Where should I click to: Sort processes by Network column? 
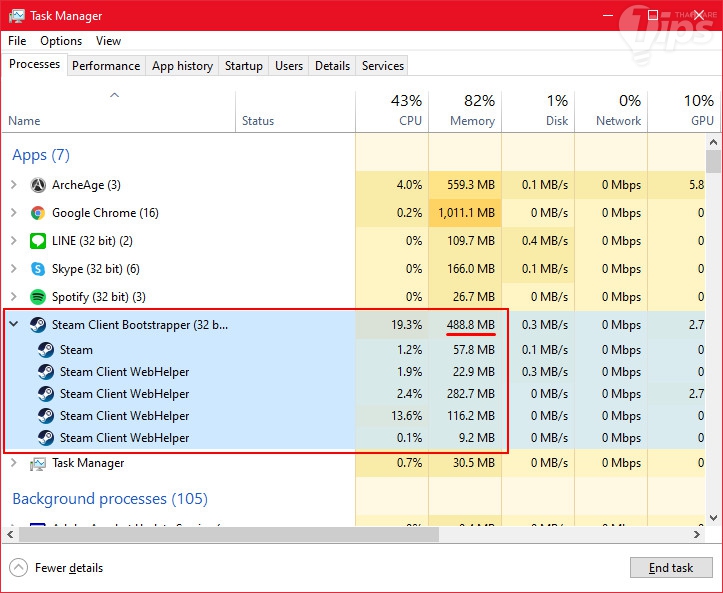click(610, 111)
